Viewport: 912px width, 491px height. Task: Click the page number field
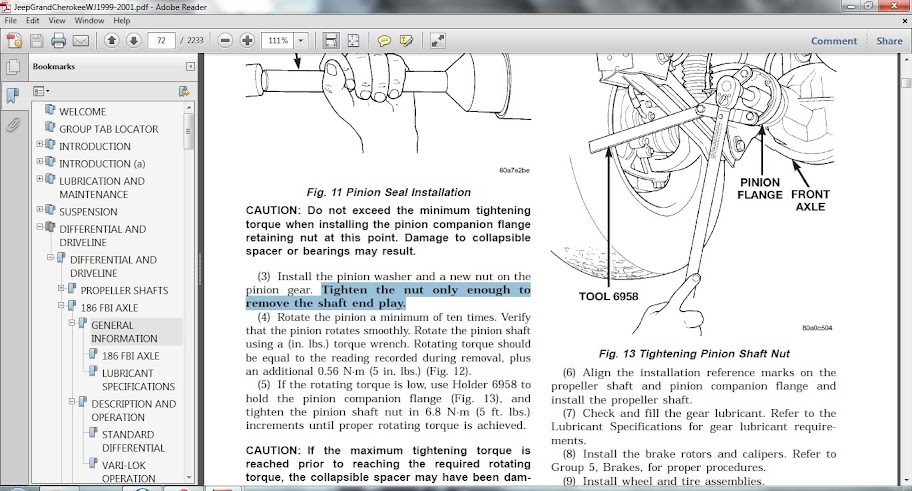[x=161, y=41]
